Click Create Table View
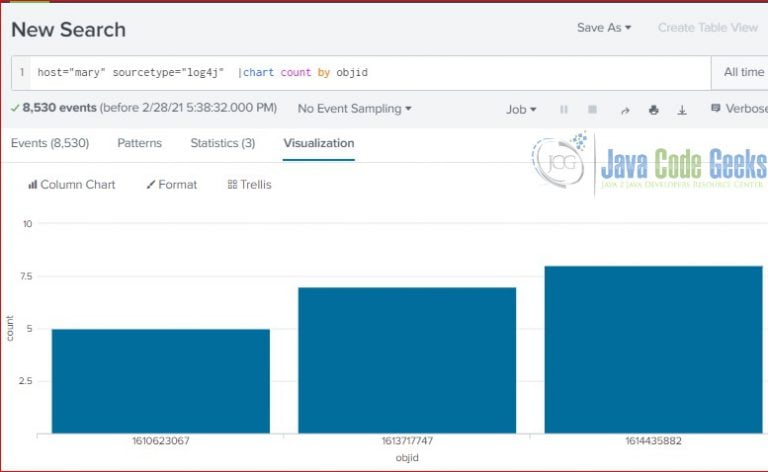 coord(708,27)
